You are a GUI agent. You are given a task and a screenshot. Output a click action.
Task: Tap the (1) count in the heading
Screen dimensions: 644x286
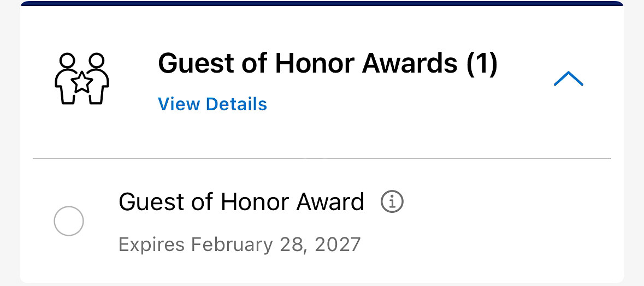pos(482,64)
